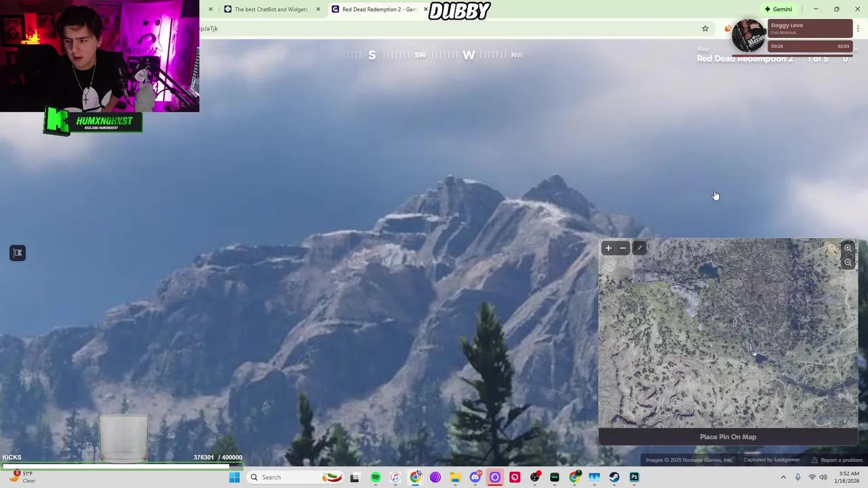Click the magnifier zoom-out icon on the map
The height and width of the screenshot is (488, 868).
click(x=848, y=262)
